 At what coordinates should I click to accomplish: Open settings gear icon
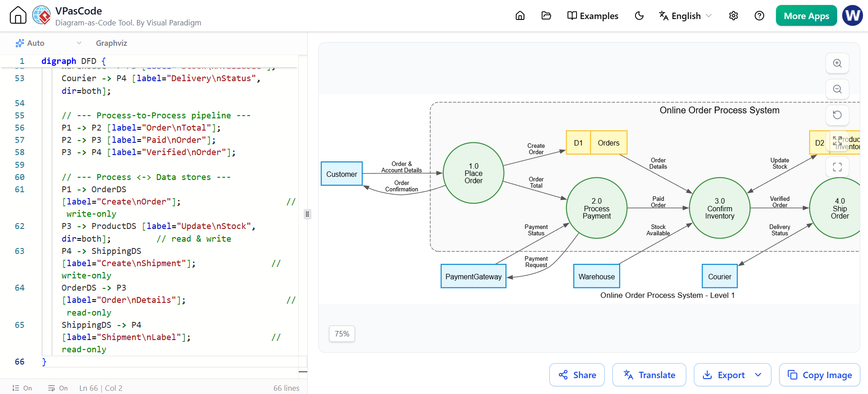point(733,16)
